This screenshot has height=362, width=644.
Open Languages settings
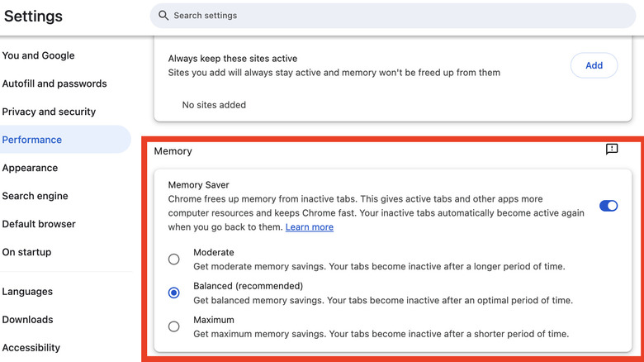27,292
